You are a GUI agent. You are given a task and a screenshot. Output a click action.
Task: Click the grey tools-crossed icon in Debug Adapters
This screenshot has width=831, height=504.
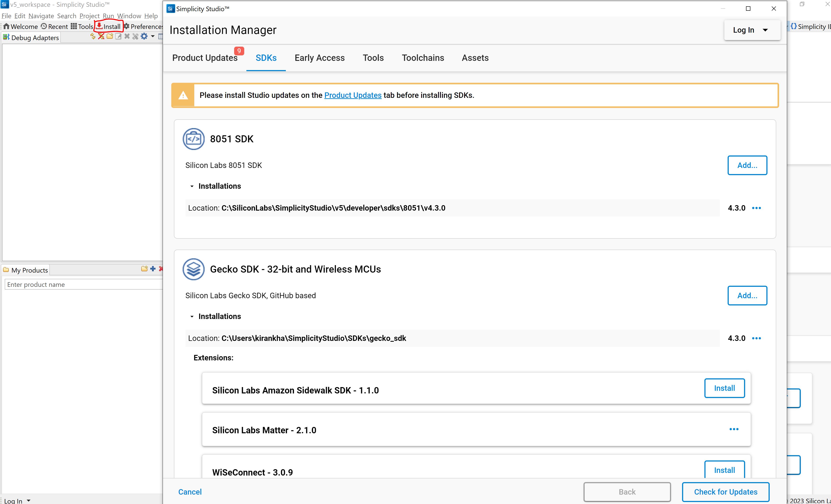click(135, 36)
